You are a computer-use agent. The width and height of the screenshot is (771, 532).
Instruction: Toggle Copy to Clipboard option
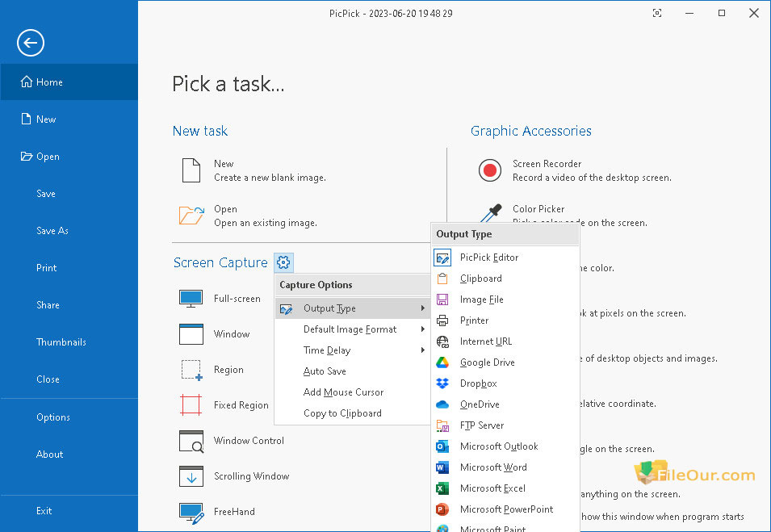coord(352,413)
